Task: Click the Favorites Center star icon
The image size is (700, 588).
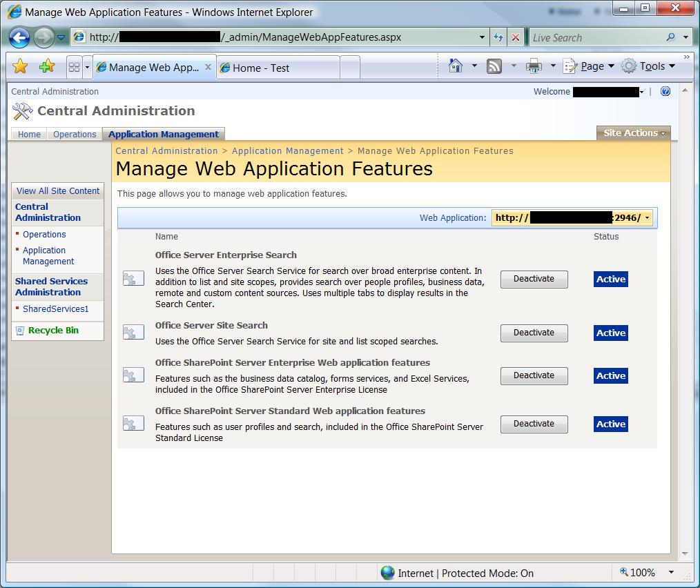Action: [x=20, y=66]
